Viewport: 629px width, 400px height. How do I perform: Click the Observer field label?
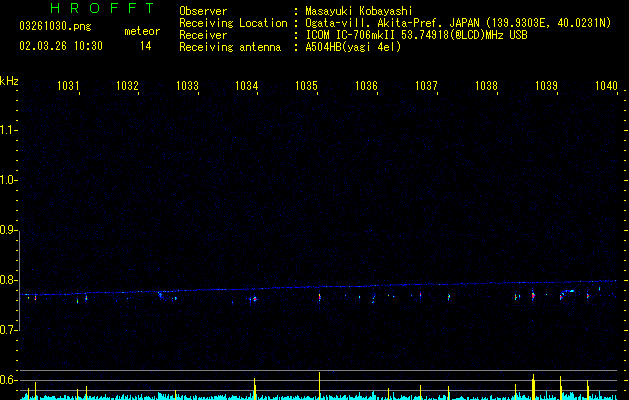click(x=203, y=11)
